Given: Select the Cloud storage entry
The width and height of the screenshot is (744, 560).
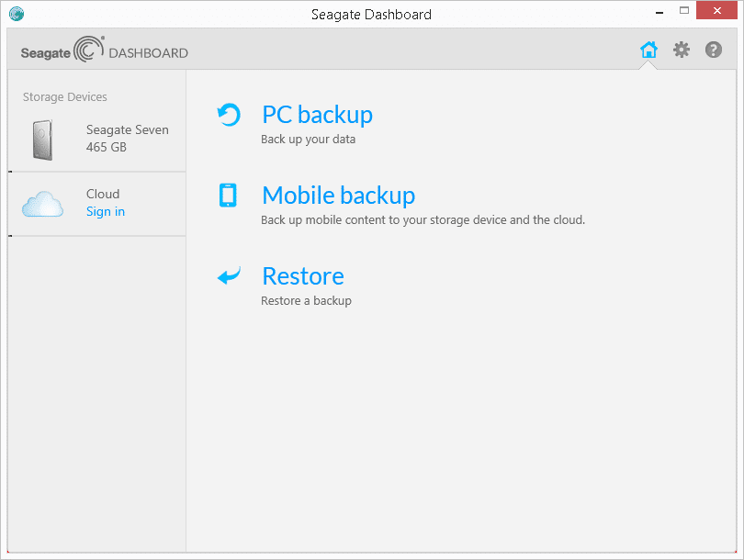Looking at the screenshot, I should click(96, 204).
